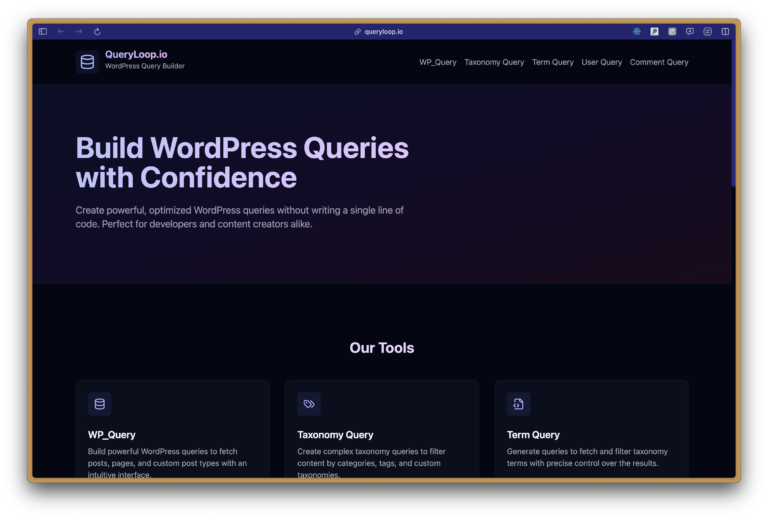The image size is (768, 519).
Task: Open the split view icon in toolbar
Action: 725,31
